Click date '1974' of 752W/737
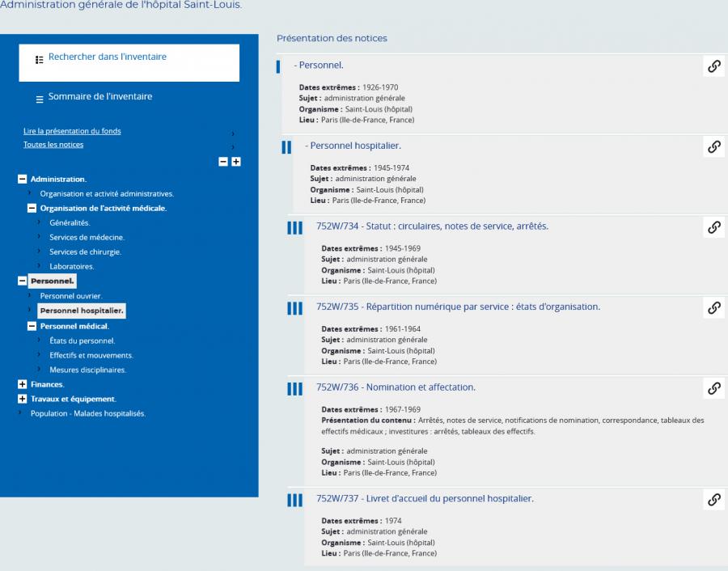The image size is (728, 571). pos(393,521)
